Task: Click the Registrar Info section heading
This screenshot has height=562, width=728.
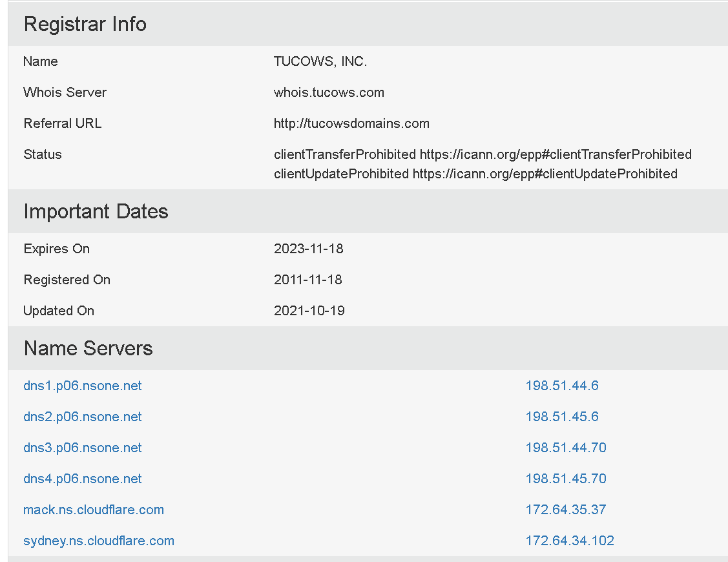Action: 85,24
